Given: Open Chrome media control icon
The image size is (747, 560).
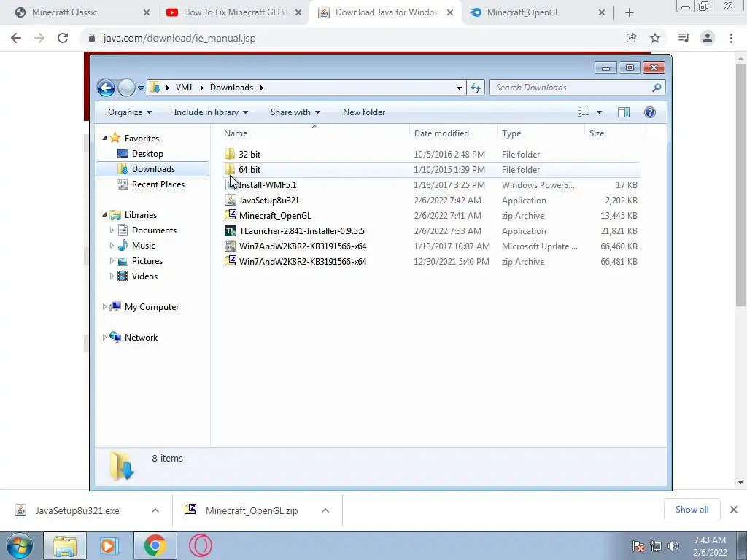Looking at the screenshot, I should tap(684, 38).
